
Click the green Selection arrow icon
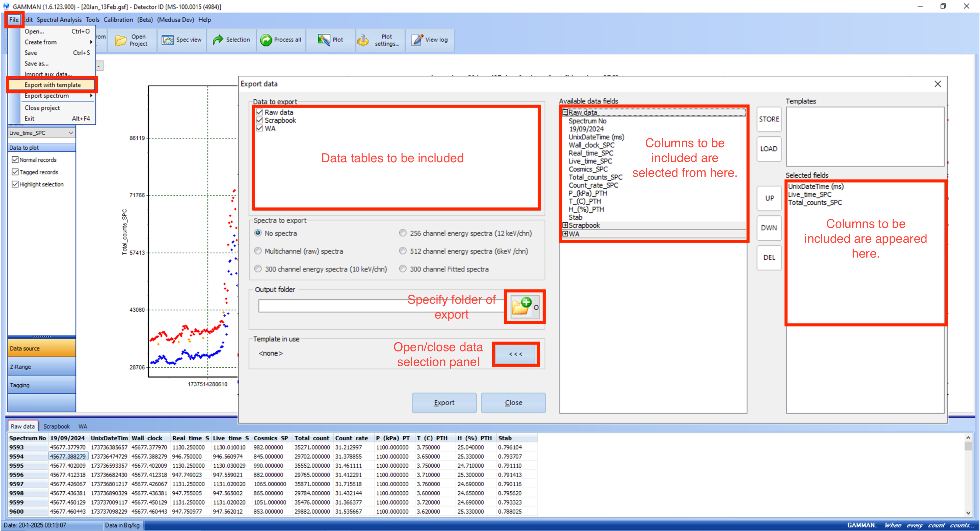coord(218,40)
